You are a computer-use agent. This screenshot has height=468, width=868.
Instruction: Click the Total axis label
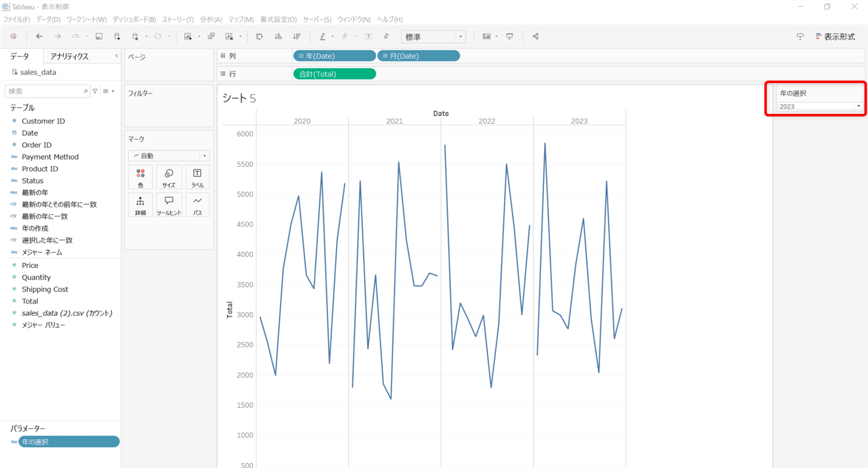[230, 310]
